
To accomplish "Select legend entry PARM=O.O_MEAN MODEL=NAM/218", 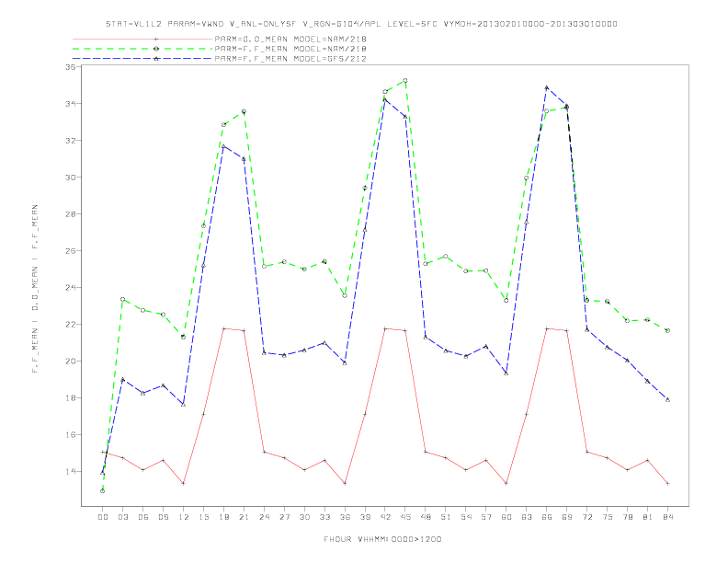I will (290, 39).
